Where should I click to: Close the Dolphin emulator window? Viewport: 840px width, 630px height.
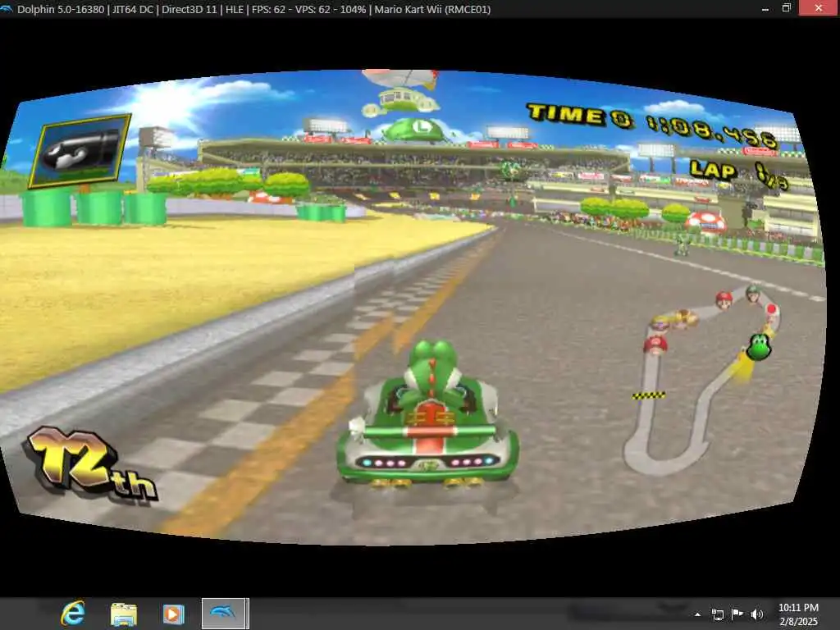(x=818, y=8)
